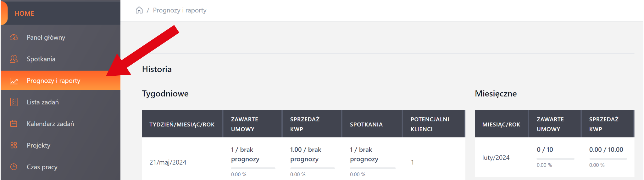Click the weekly Zawarte umowy progress bar
644x180 pixels.
pyautogui.click(x=253, y=168)
